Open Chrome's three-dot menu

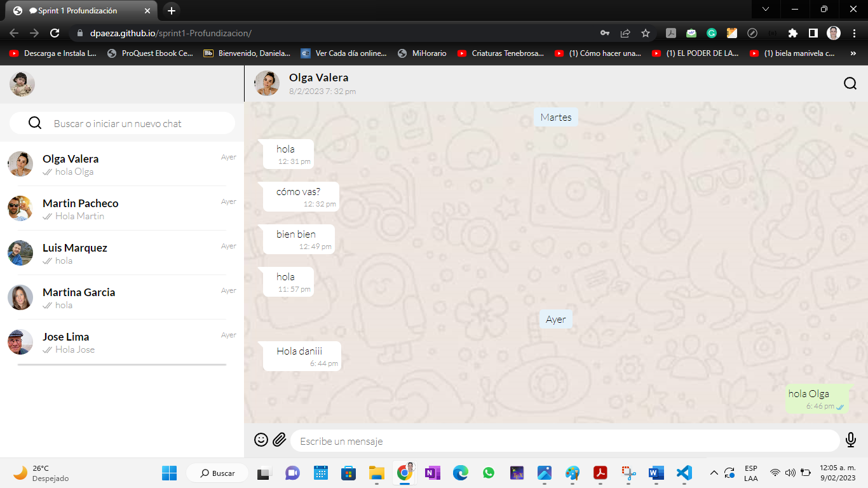point(855,33)
